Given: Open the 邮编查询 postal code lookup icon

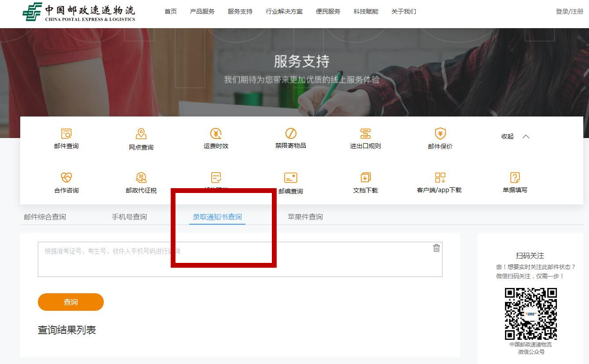Looking at the screenshot, I should click(290, 182).
